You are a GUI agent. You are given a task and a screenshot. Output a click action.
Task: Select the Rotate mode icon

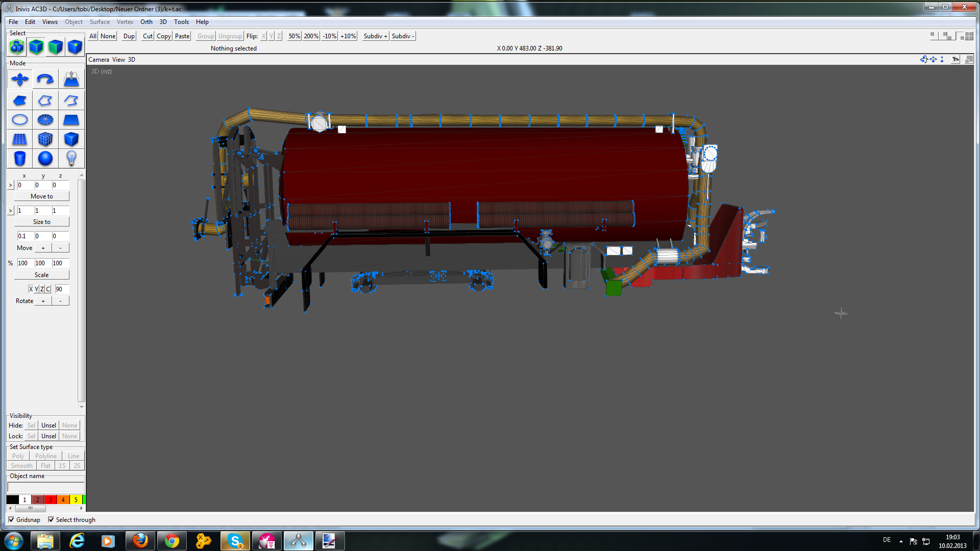[45, 79]
